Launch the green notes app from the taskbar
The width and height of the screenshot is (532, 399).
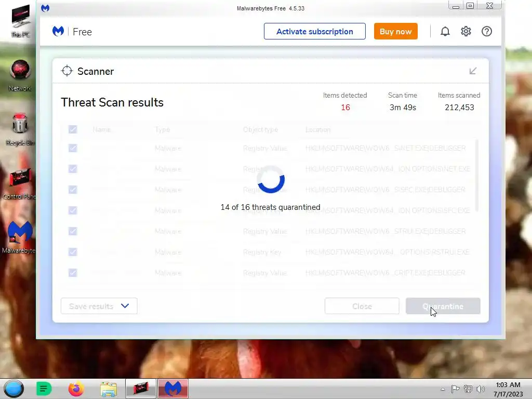[x=44, y=389]
